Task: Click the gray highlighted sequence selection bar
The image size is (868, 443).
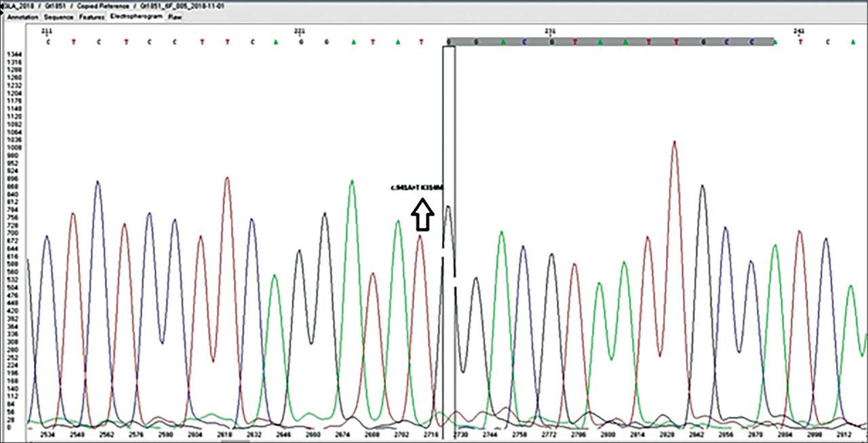Action: pos(610,42)
